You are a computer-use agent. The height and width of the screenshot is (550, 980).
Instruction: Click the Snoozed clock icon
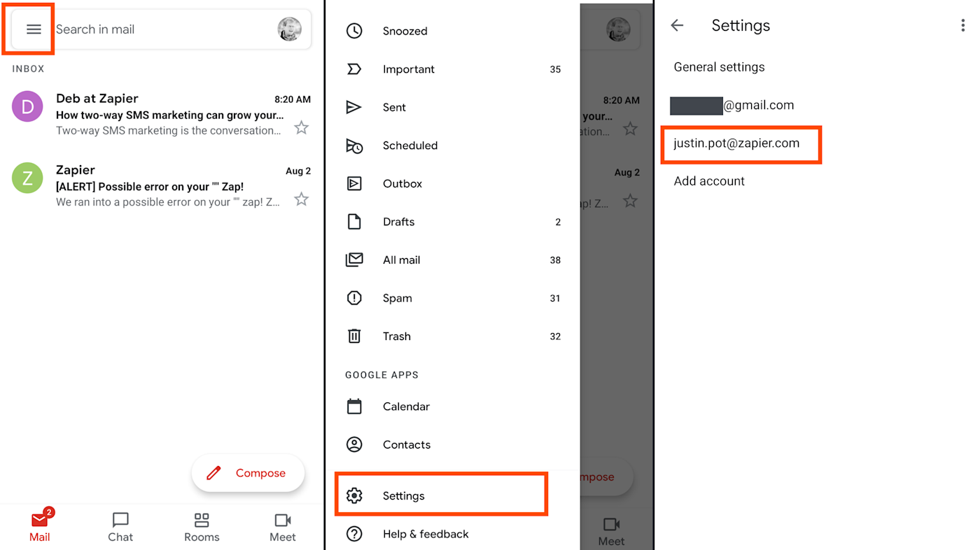coord(354,31)
